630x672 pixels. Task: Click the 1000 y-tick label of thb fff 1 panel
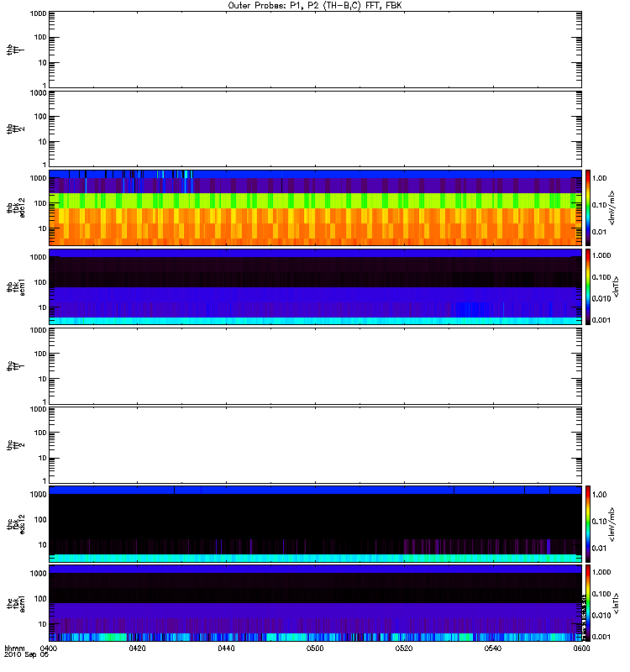pos(38,13)
